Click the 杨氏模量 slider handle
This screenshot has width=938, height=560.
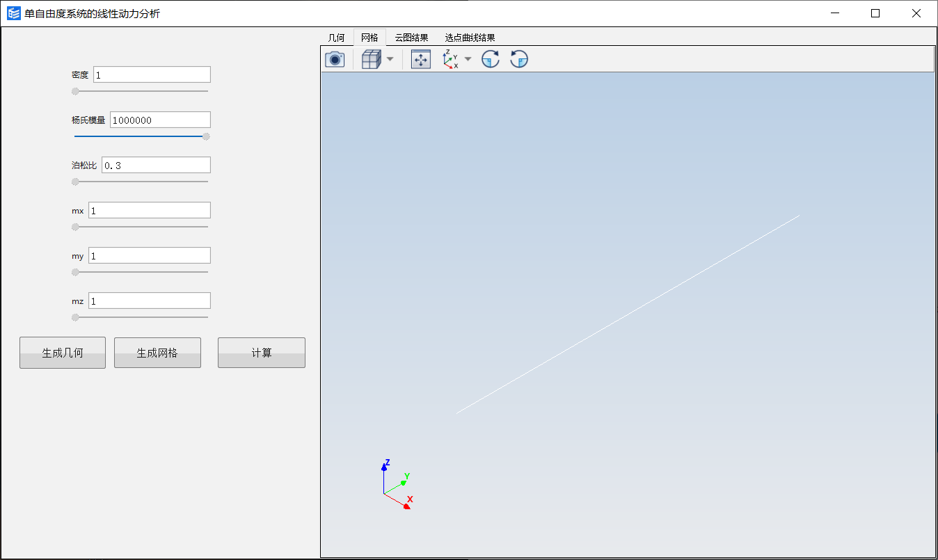[x=206, y=136]
